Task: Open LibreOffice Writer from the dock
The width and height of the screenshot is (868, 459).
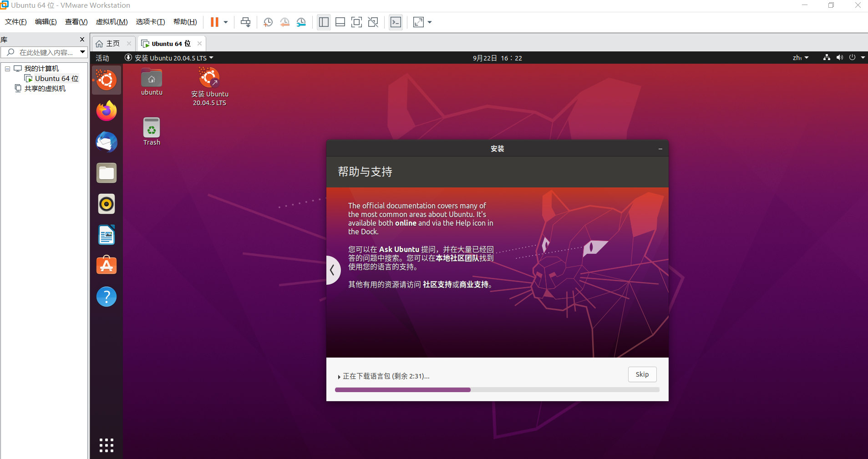Action: [107, 235]
